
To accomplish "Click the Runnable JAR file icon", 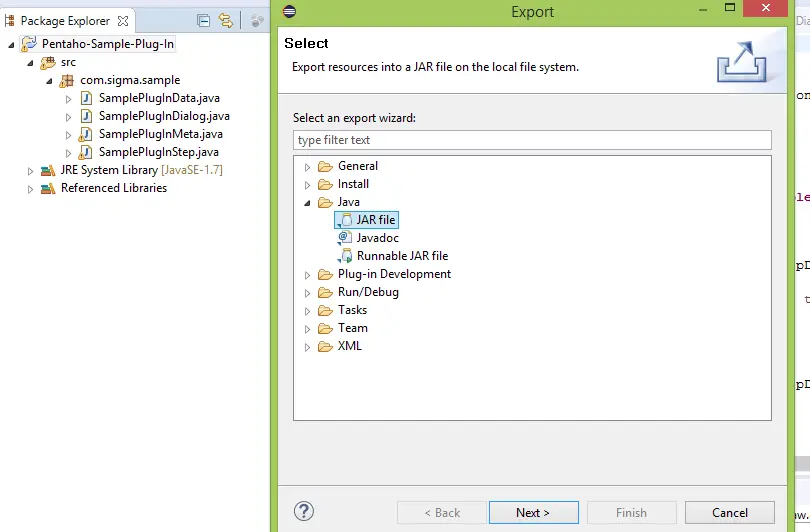I will pos(345,256).
